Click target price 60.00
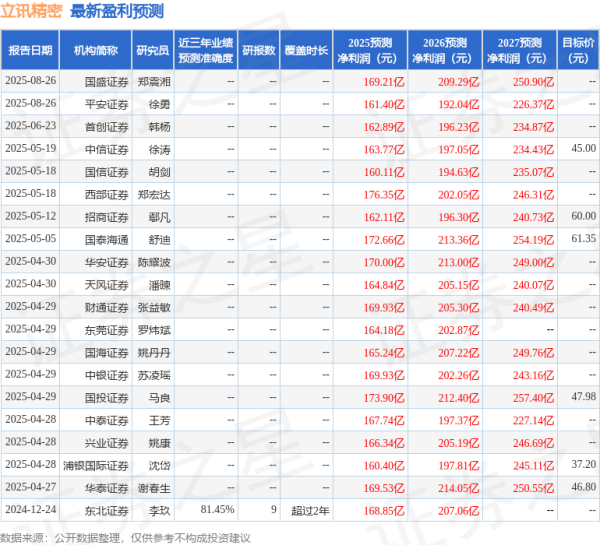 click(x=584, y=216)
